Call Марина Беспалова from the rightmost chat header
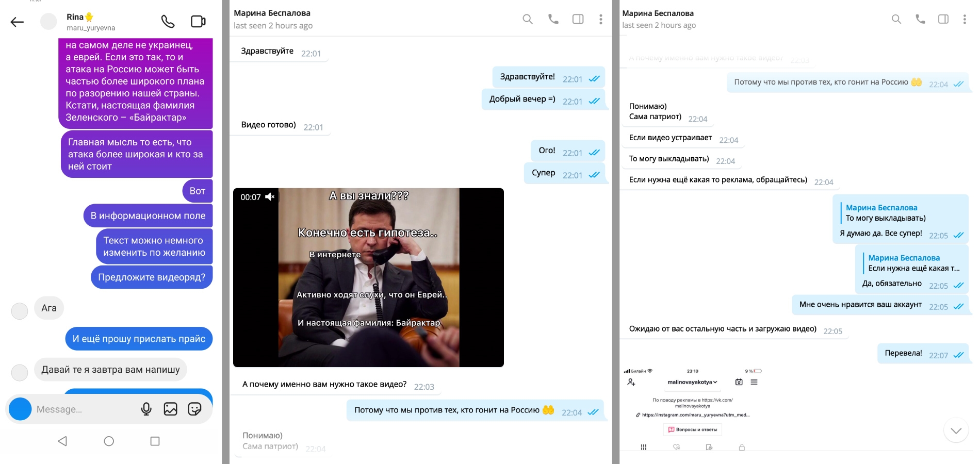This screenshot has height=464, width=980. pyautogui.click(x=920, y=20)
